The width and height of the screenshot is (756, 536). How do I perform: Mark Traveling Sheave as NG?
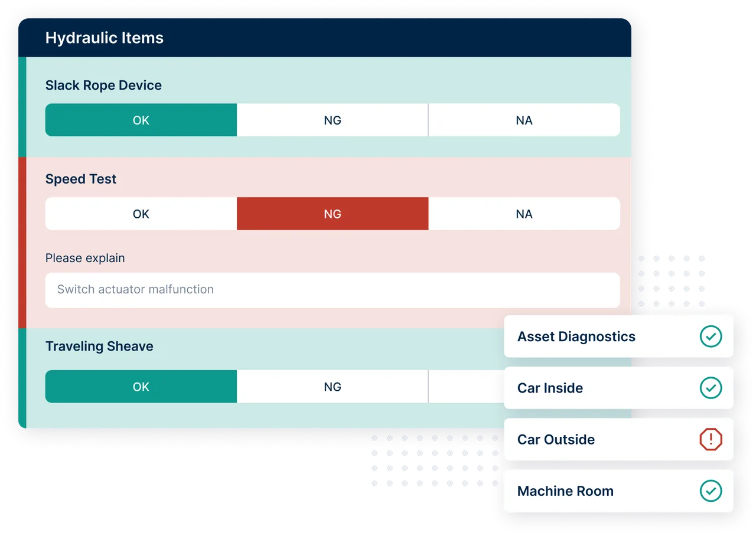[333, 387]
